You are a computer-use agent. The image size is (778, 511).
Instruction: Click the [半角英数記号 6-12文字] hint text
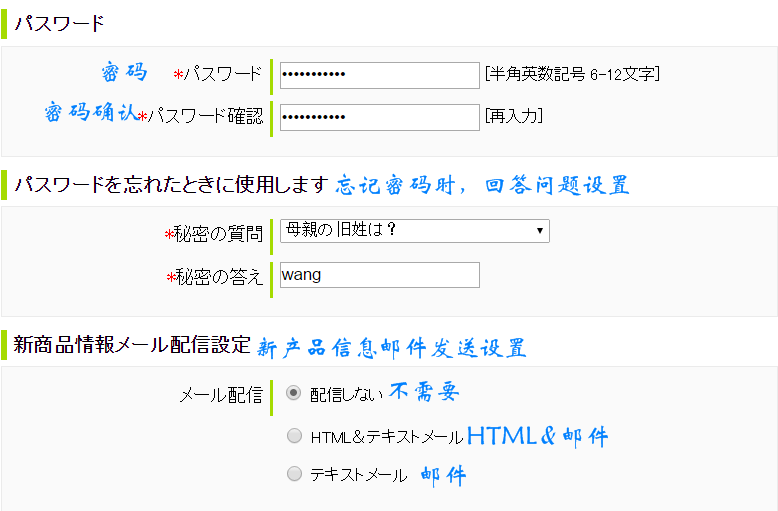[x=571, y=75]
